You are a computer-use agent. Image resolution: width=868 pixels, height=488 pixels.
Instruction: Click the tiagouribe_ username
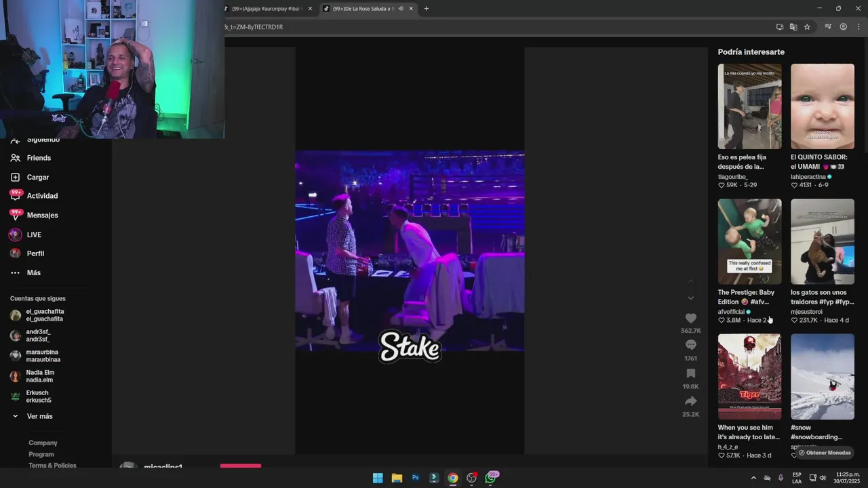click(732, 176)
